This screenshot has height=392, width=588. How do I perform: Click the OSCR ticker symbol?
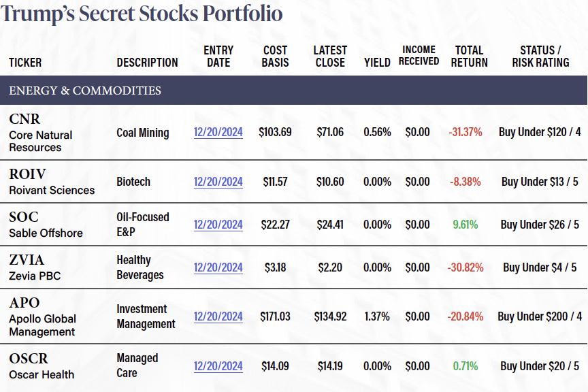[x=29, y=359]
